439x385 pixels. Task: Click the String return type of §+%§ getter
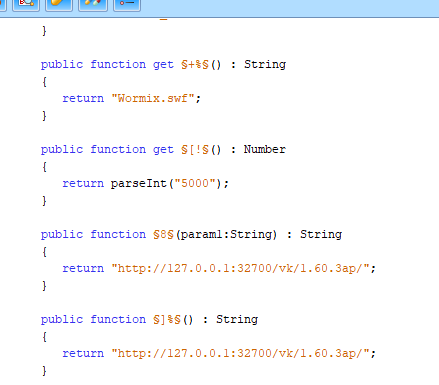(x=265, y=64)
